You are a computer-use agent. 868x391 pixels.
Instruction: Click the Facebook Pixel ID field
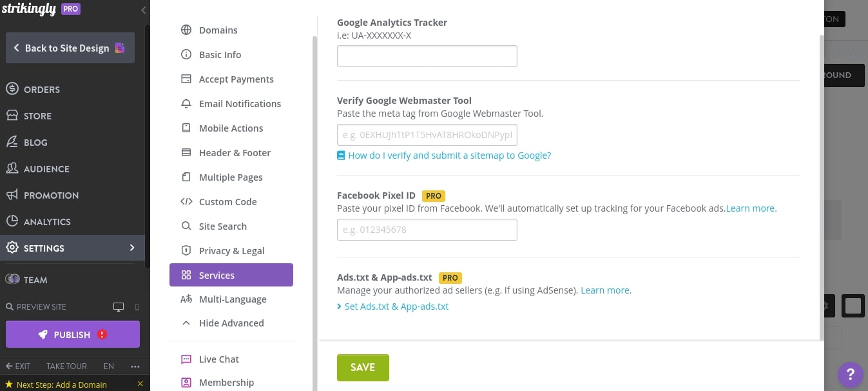click(x=427, y=229)
